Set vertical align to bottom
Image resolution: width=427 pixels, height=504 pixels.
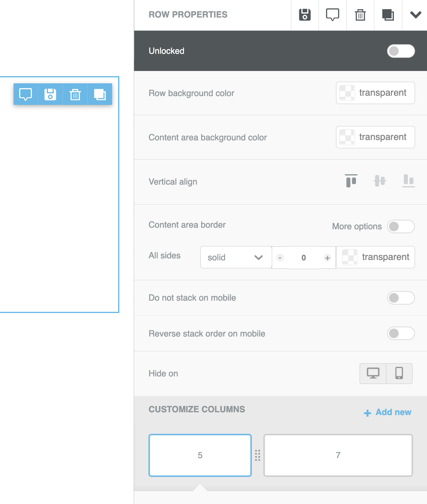coord(408,181)
